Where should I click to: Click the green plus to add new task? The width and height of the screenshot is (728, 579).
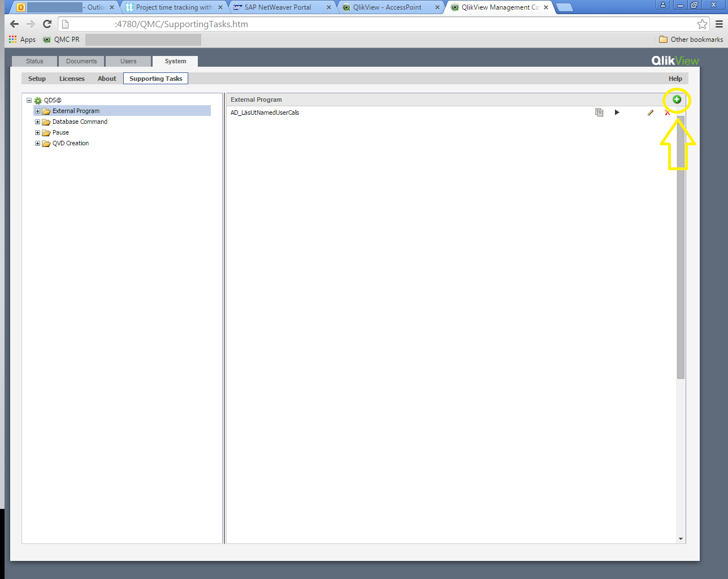point(677,100)
